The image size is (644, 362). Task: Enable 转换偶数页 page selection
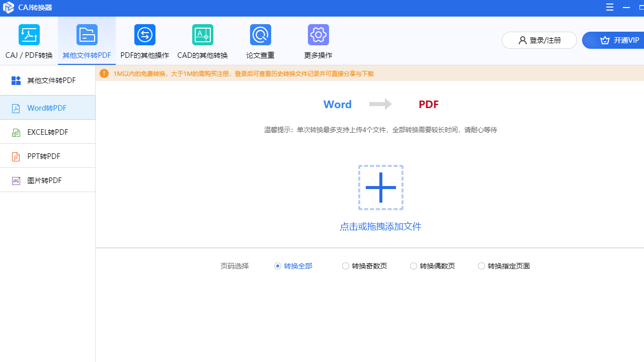(x=414, y=266)
